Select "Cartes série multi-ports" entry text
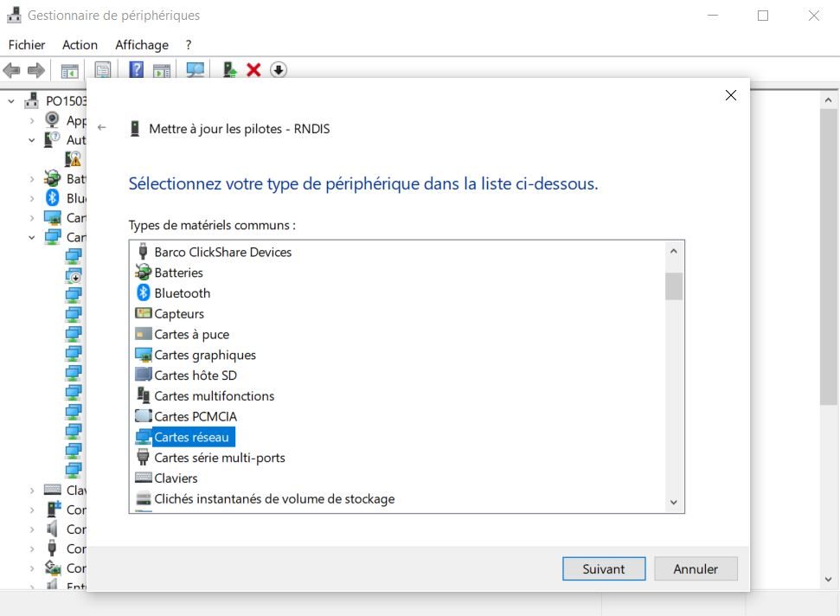Image resolution: width=840 pixels, height=616 pixels. 220,458
